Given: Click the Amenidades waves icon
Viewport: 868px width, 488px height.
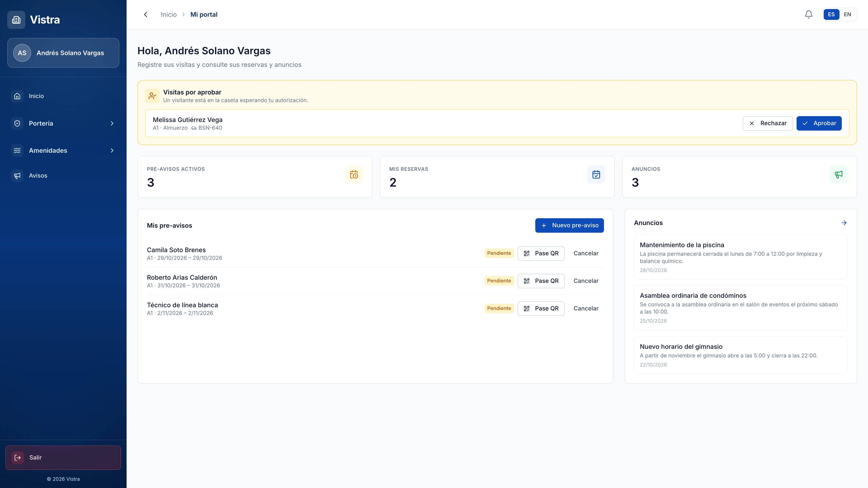Looking at the screenshot, I should [17, 150].
